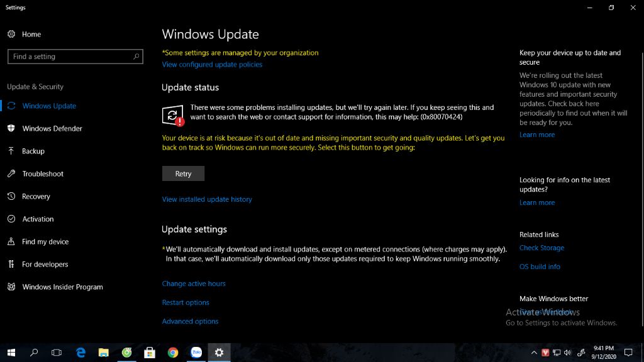The width and height of the screenshot is (644, 362).
Task: Click the Backup arrow icon
Action: [11, 151]
